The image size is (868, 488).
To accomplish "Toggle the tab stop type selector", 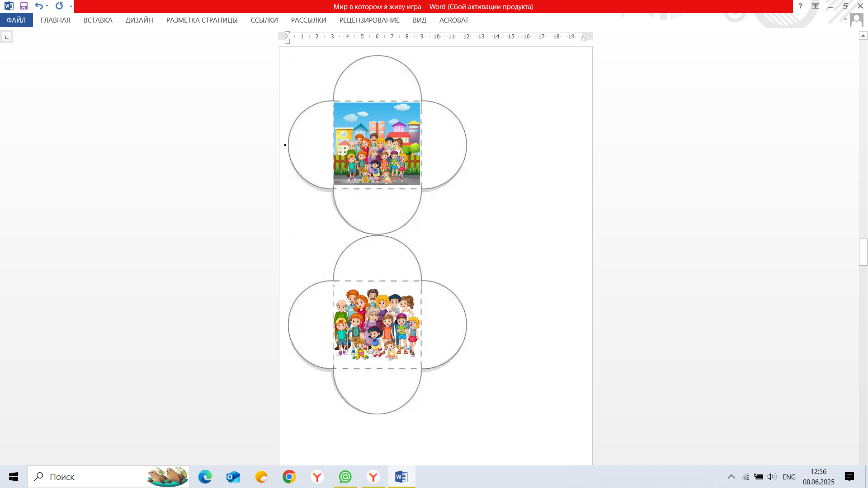I will (6, 37).
